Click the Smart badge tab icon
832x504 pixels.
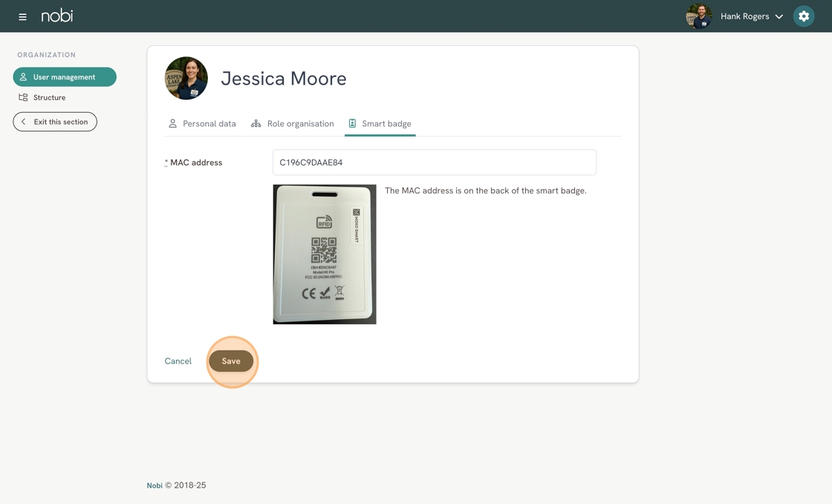tap(352, 123)
